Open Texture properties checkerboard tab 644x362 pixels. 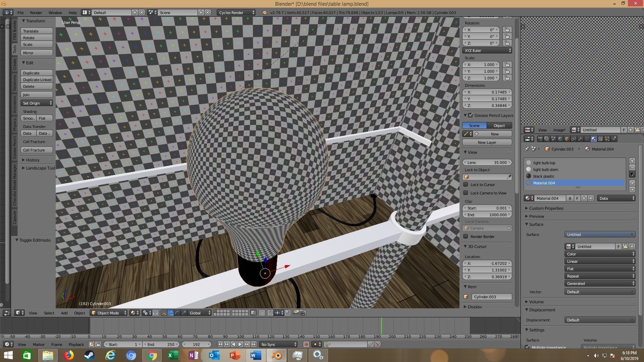[x=600, y=139]
